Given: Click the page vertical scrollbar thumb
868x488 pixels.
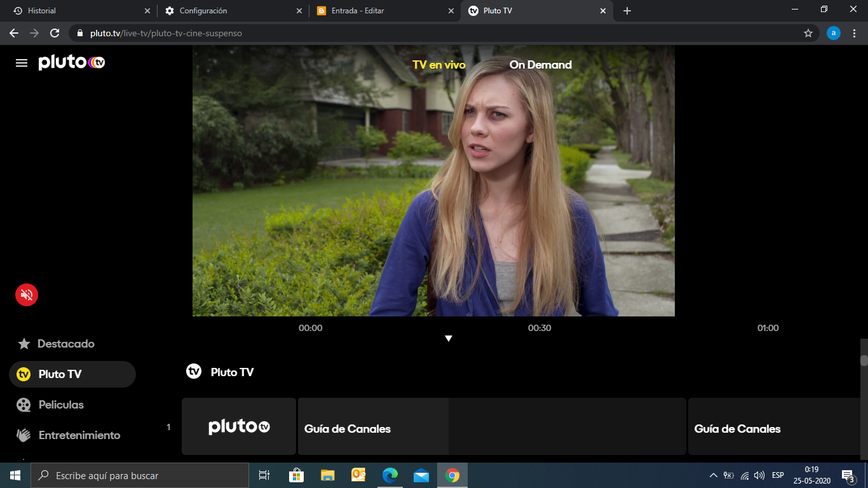Looking at the screenshot, I should pos(864,360).
